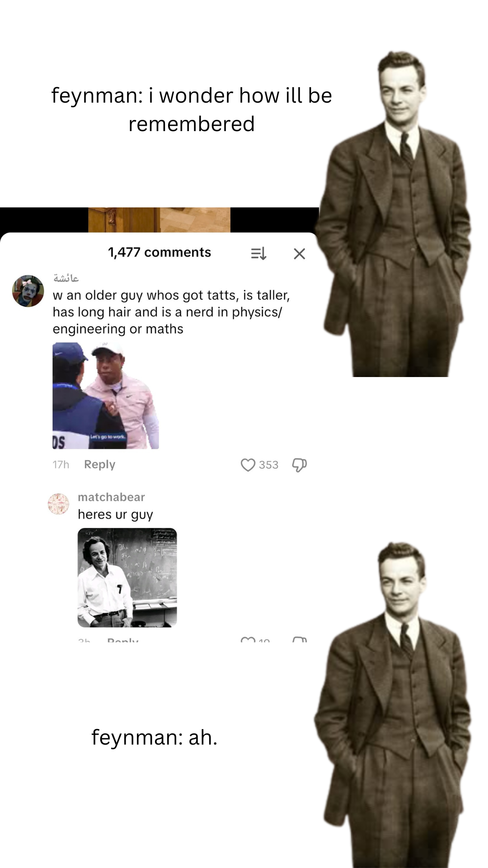The image size is (488, 868).
Task: Close the comments panel with X
Action: click(x=299, y=254)
